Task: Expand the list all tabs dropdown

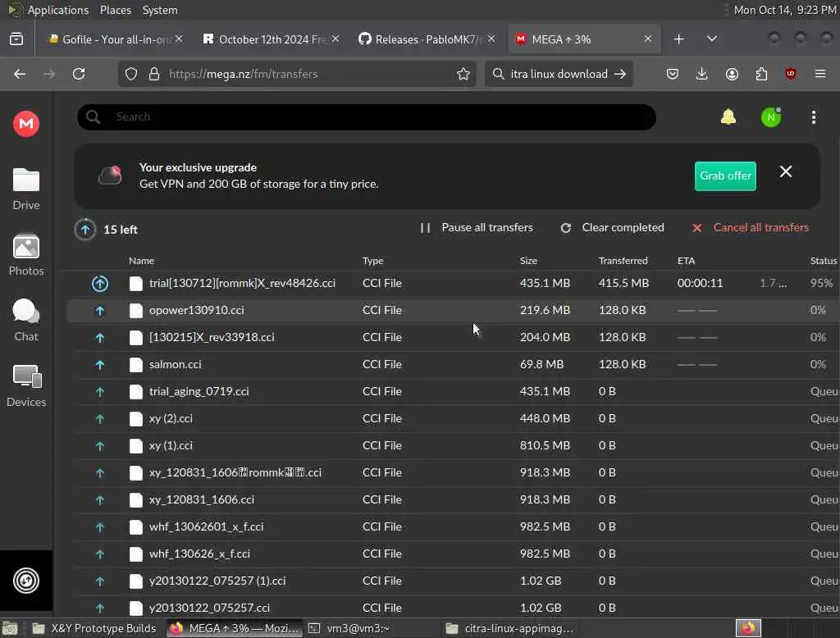Action: [711, 39]
